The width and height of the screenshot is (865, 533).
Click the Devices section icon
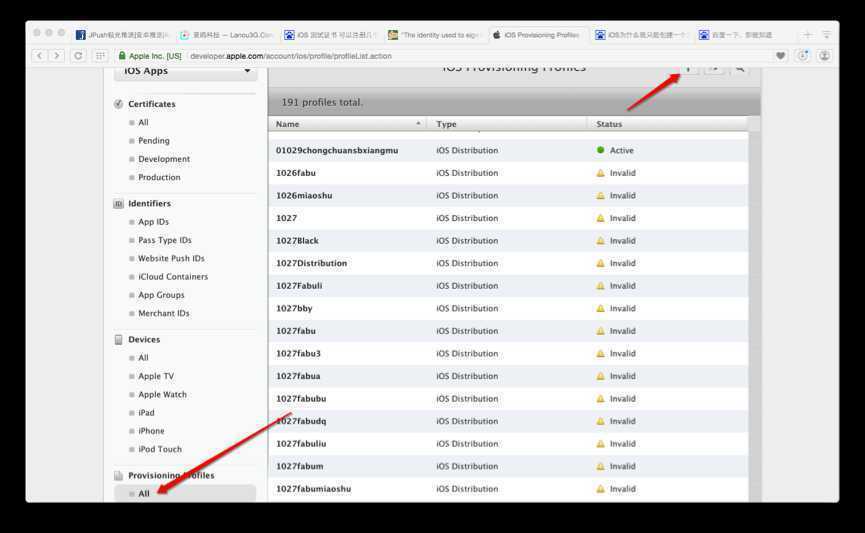pyautogui.click(x=118, y=339)
